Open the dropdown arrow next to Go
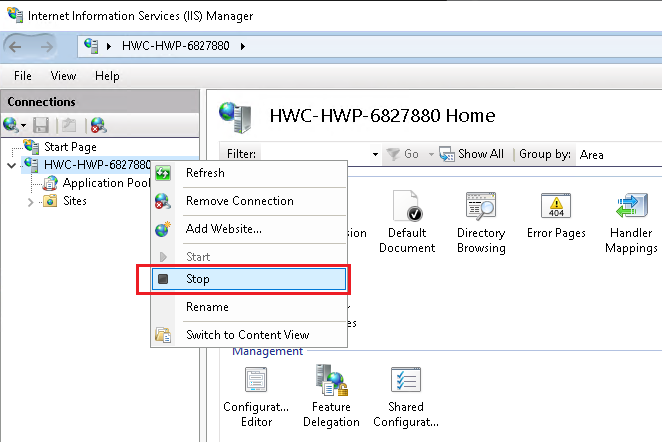 click(431, 155)
